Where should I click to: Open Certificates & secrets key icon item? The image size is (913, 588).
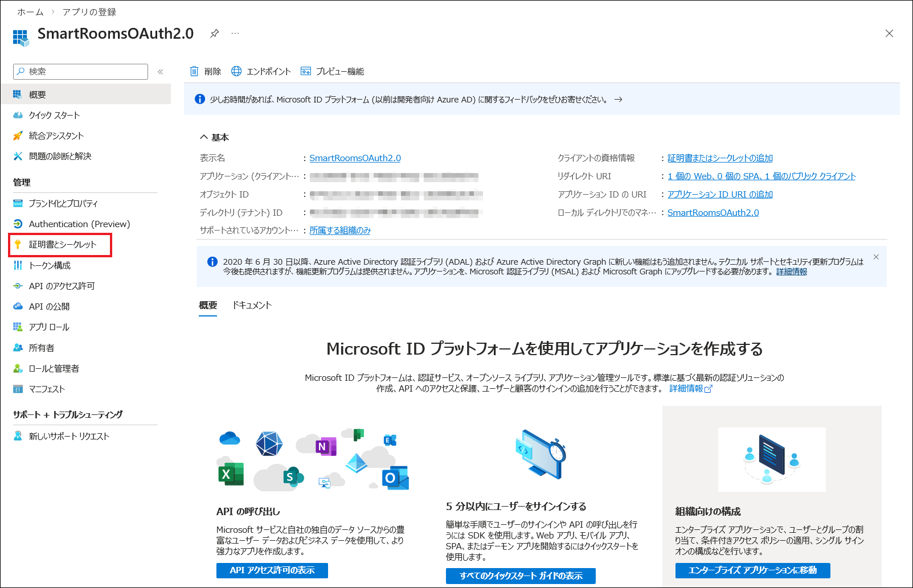18,245
